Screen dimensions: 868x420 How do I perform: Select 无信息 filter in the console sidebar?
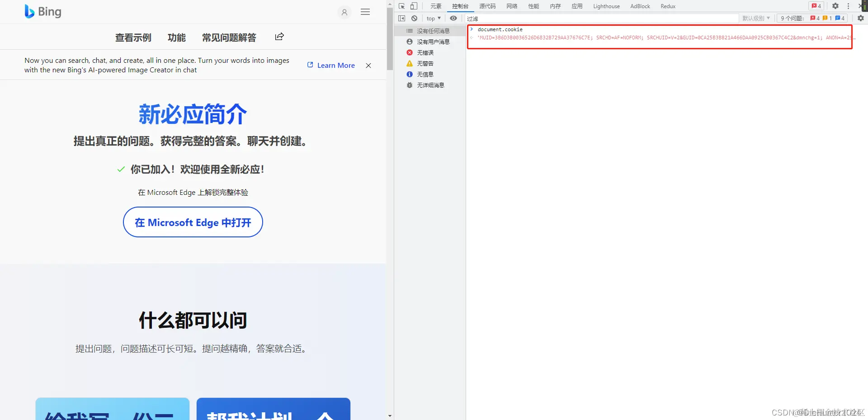(430, 74)
